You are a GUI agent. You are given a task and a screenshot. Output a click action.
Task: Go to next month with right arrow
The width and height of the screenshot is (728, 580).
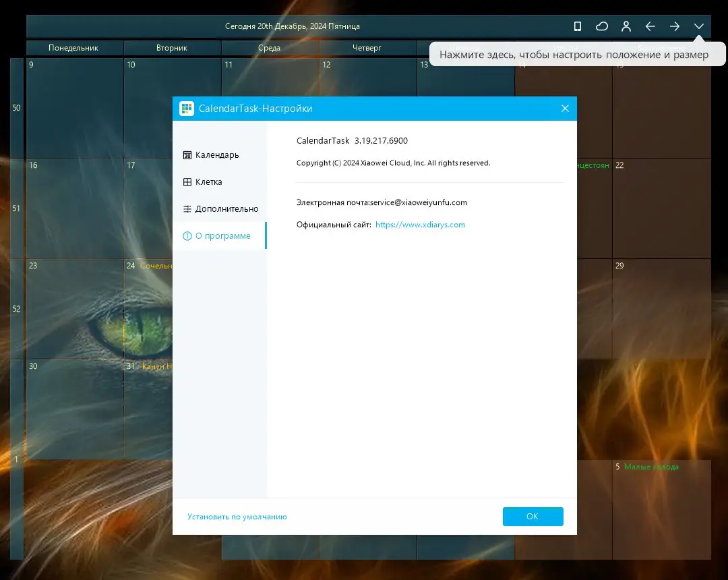pyautogui.click(x=674, y=26)
